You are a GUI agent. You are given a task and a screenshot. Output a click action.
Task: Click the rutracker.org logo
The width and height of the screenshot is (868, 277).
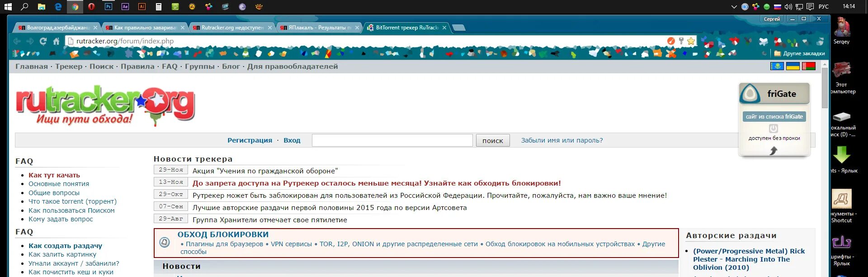pyautogui.click(x=105, y=105)
